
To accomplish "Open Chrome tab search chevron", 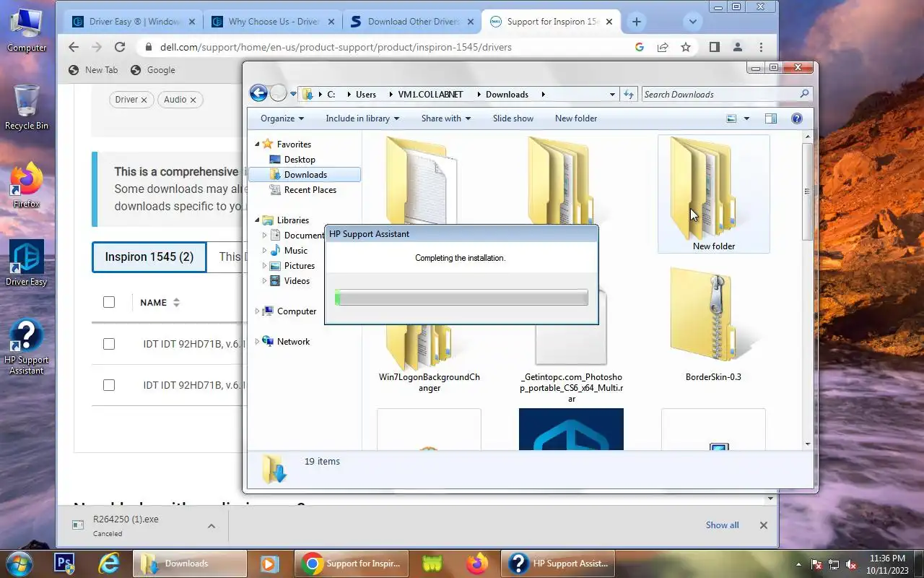I will coord(693,22).
